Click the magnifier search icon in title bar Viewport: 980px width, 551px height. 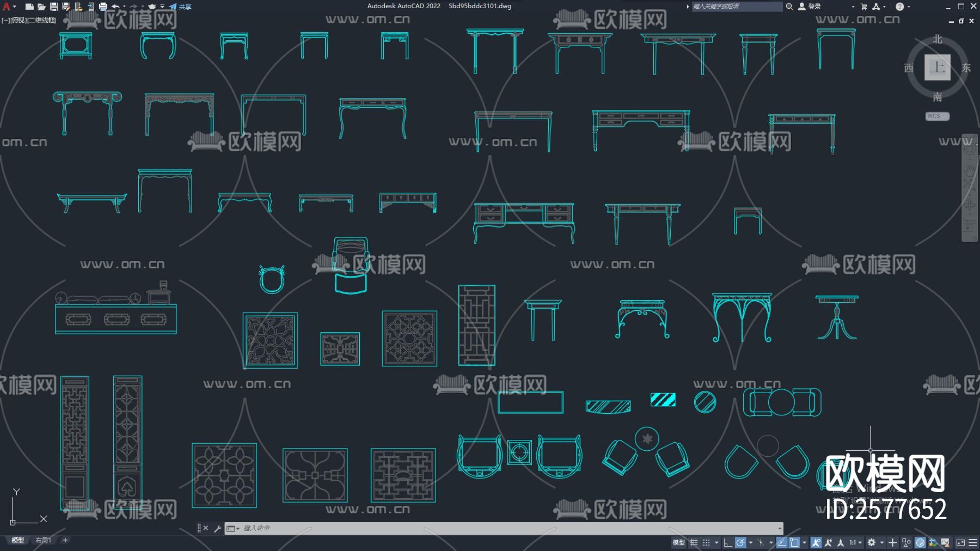pyautogui.click(x=789, y=7)
